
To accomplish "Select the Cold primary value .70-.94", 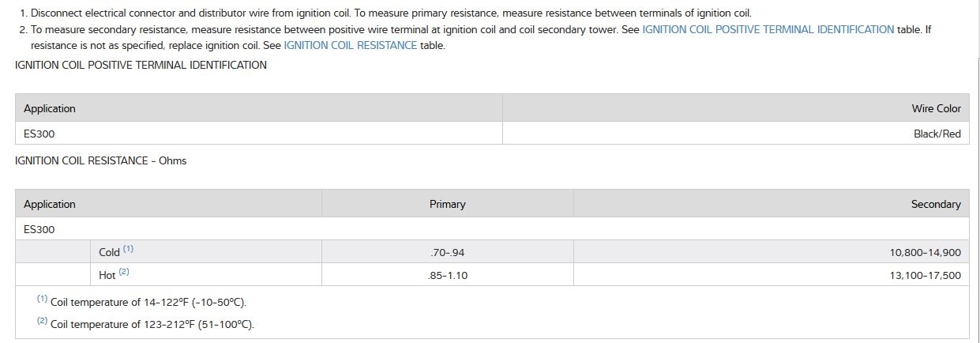I will 447,252.
